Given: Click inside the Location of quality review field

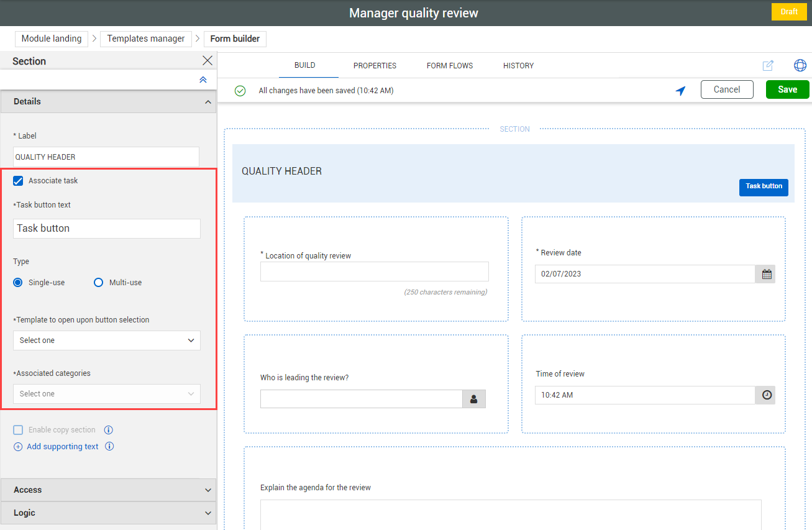Looking at the screenshot, I should 374,272.
